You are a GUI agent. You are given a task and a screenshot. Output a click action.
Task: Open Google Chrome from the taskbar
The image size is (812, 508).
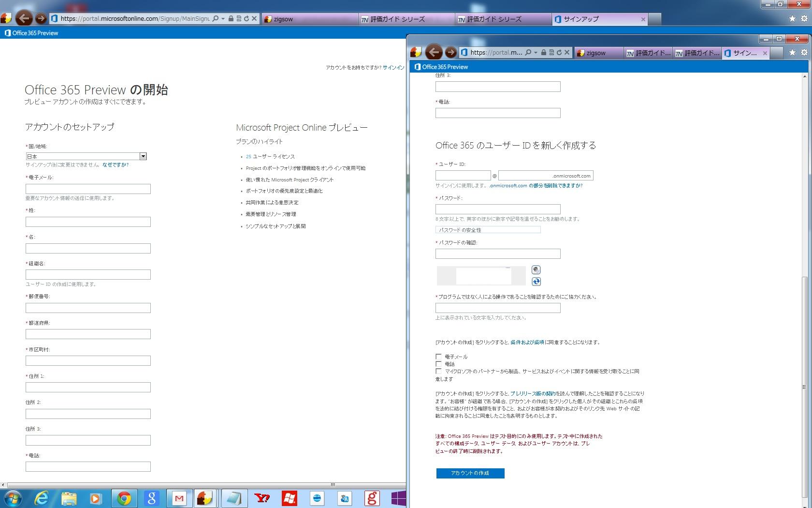point(124,498)
